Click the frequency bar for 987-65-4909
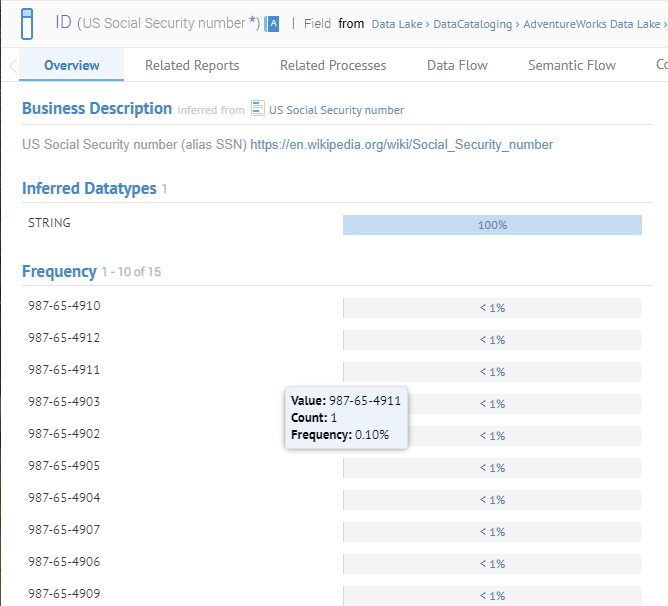 [492, 596]
